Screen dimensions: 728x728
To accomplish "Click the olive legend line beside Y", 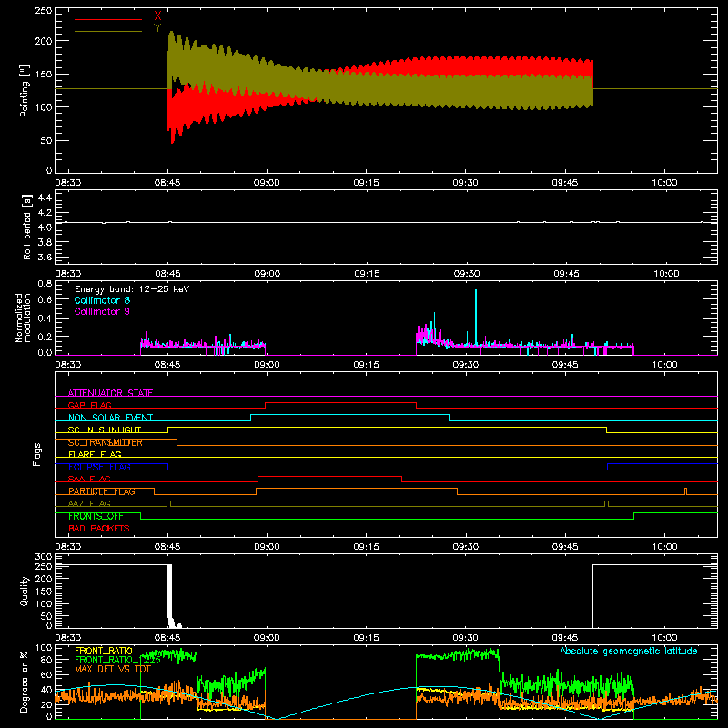I will [x=108, y=31].
